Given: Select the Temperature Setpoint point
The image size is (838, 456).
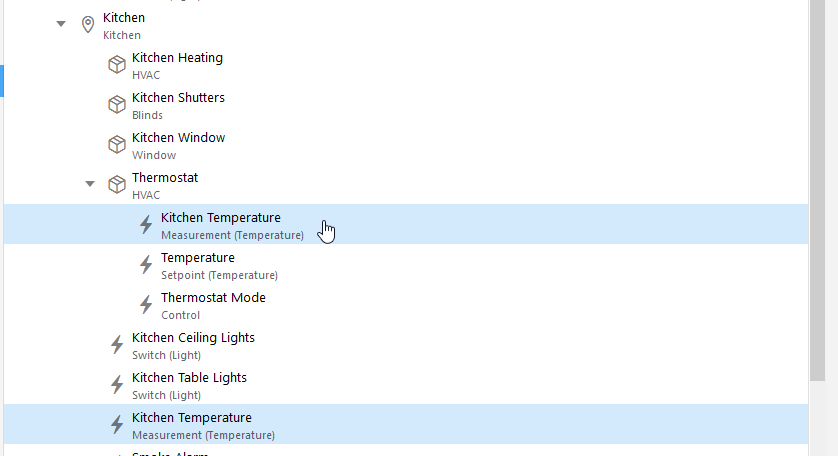Looking at the screenshot, I should pos(219,265).
